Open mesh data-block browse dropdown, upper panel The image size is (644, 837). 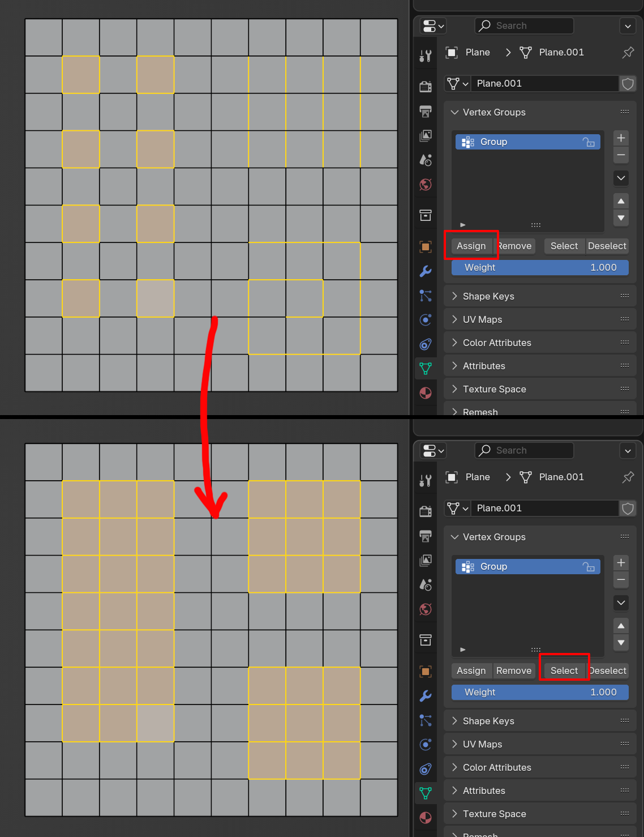pos(457,84)
